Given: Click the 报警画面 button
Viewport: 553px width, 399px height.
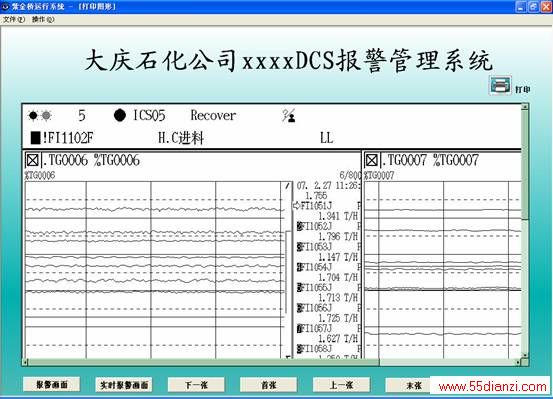Looking at the screenshot, I should point(51,385).
